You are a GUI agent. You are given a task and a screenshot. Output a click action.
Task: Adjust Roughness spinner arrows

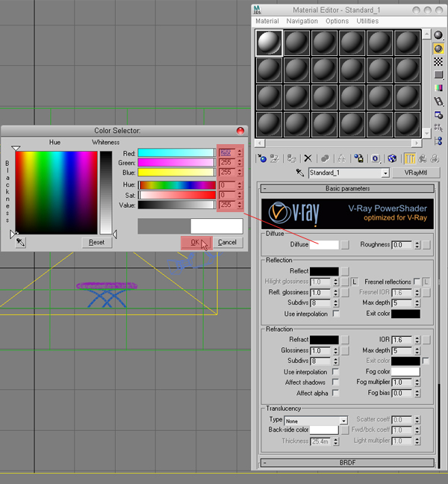tap(417, 245)
